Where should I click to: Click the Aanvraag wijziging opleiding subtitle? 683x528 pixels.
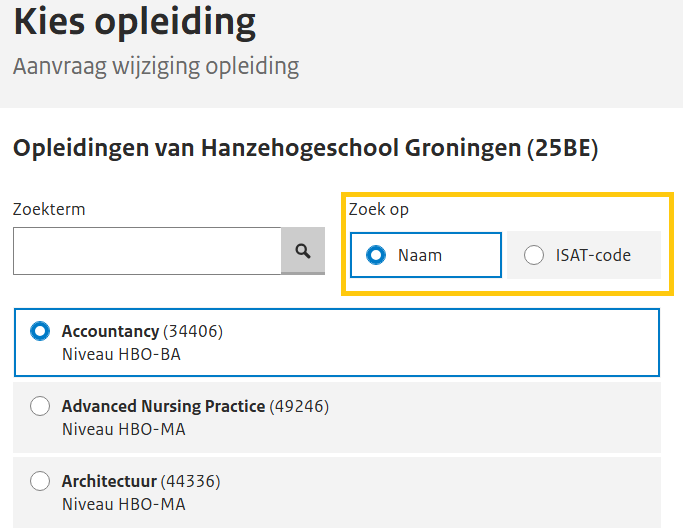[x=156, y=67]
